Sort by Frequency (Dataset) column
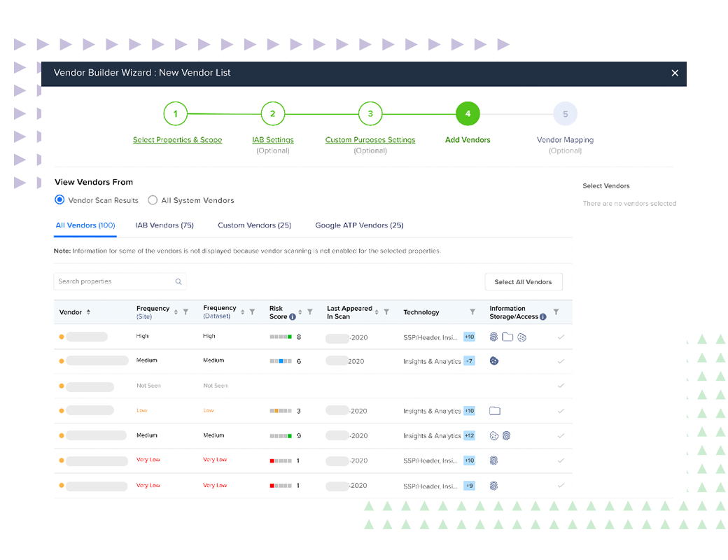 (242, 312)
